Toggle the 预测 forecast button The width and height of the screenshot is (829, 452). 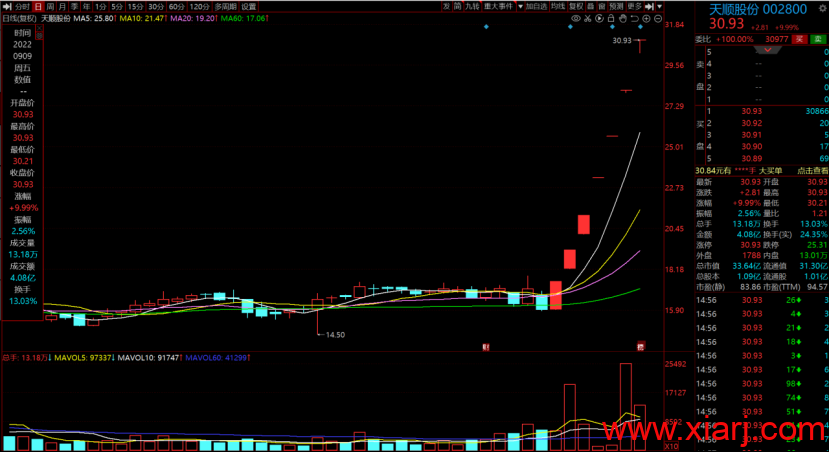616,6
